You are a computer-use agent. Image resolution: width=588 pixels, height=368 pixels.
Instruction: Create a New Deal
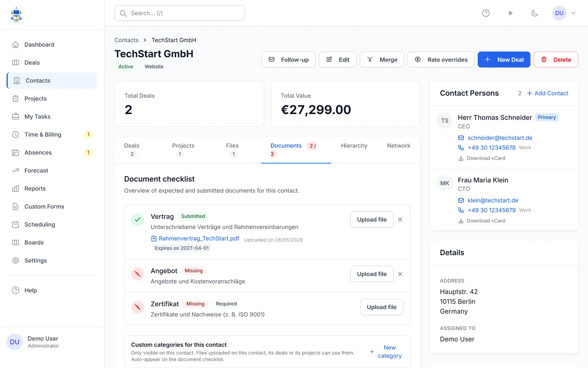click(x=504, y=60)
